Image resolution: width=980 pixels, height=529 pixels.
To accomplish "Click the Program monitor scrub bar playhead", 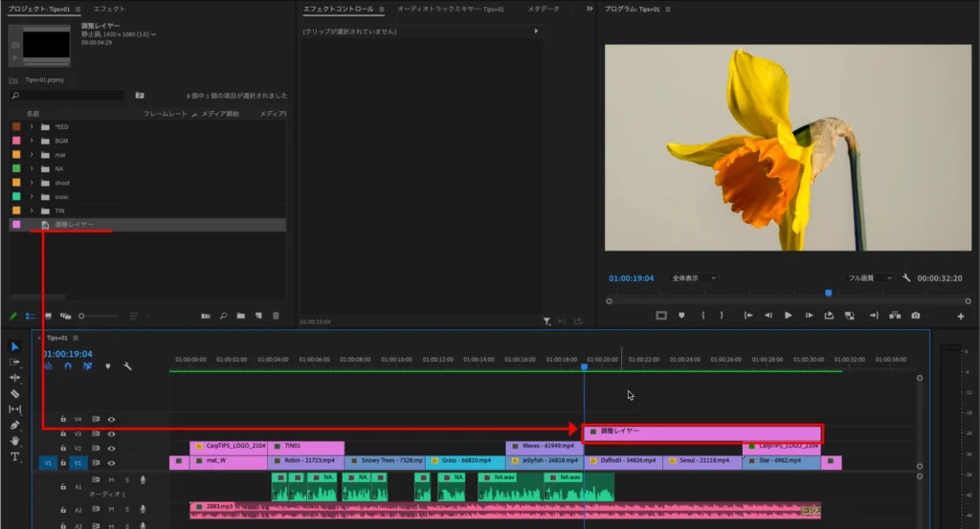I will (829, 293).
